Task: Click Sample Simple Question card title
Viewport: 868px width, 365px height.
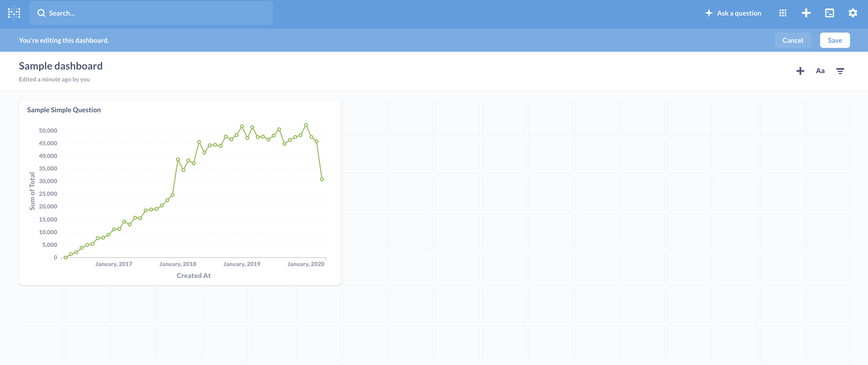Action: coord(64,110)
